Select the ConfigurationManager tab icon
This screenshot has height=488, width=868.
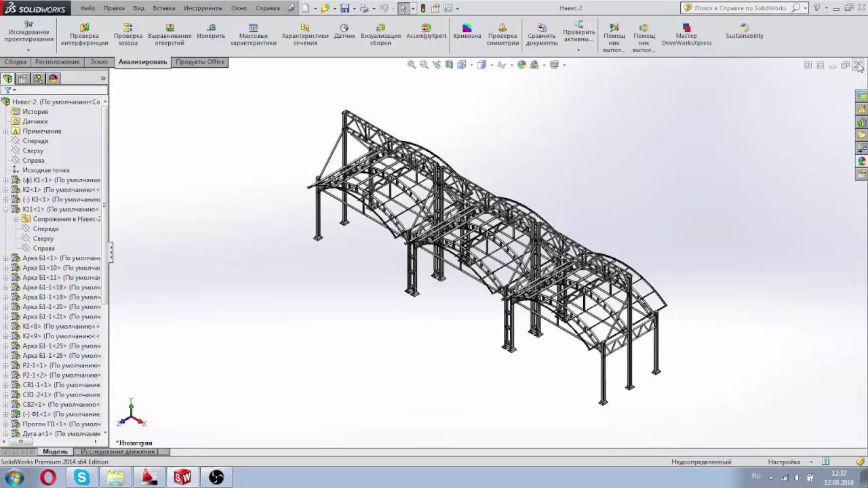(x=38, y=79)
